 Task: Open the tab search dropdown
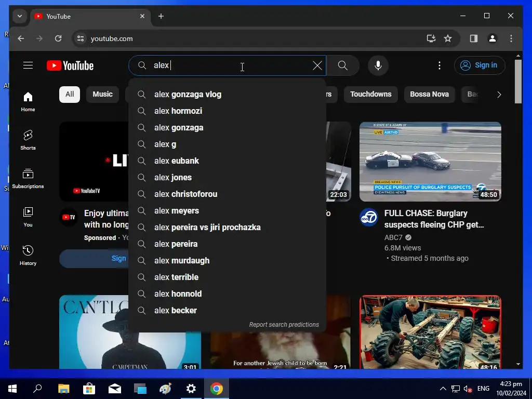click(20, 16)
